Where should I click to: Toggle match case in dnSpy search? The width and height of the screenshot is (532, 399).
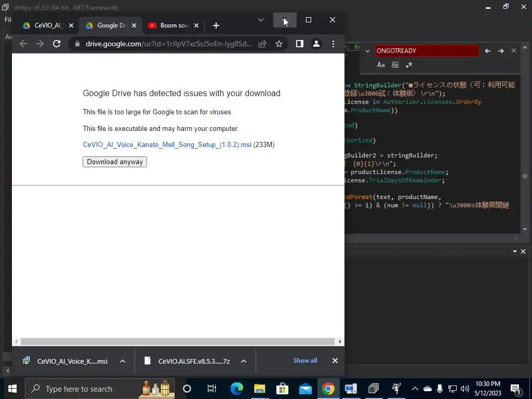[x=381, y=65]
